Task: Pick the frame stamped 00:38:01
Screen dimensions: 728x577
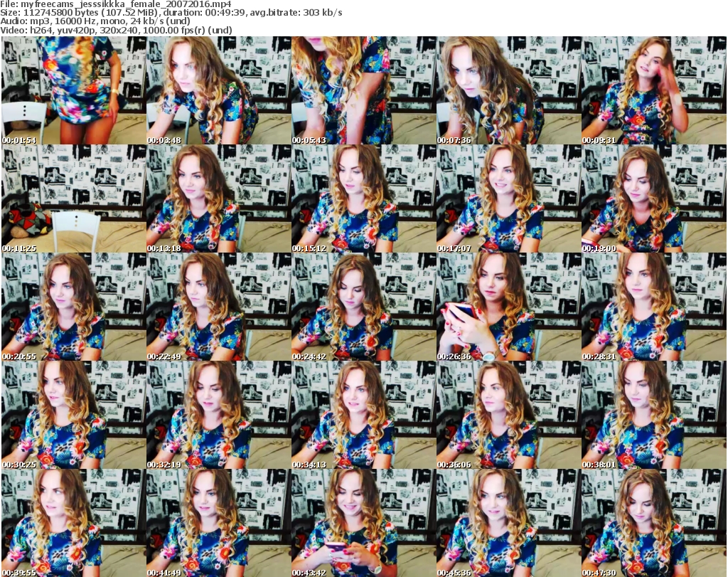Action: (x=654, y=415)
